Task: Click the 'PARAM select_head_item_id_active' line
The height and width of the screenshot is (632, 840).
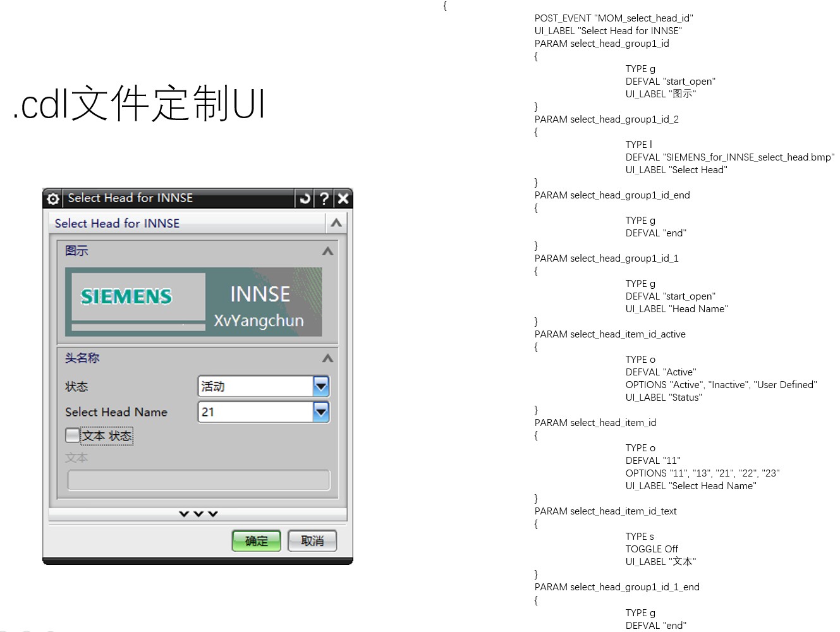Action: [610, 334]
